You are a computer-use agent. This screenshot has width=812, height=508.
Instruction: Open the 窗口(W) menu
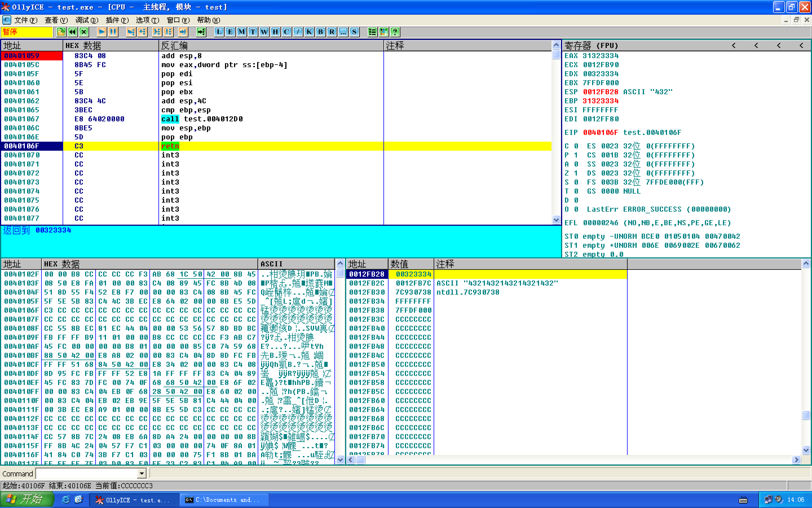(x=178, y=20)
